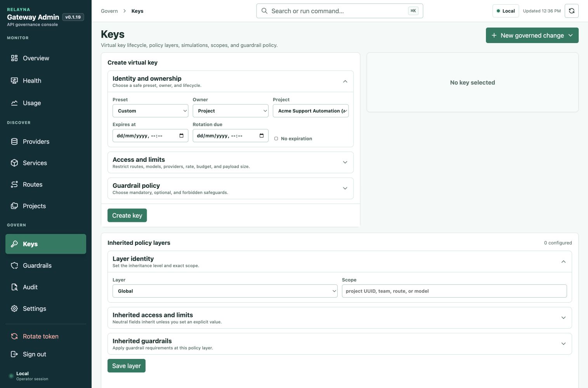The height and width of the screenshot is (388, 588).
Task: Click the Local environment badge
Action: pyautogui.click(x=506, y=11)
